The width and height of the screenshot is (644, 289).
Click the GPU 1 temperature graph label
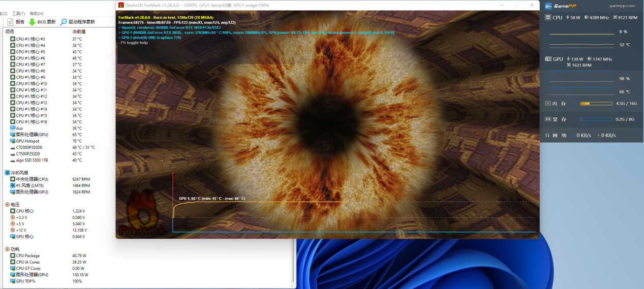point(212,199)
